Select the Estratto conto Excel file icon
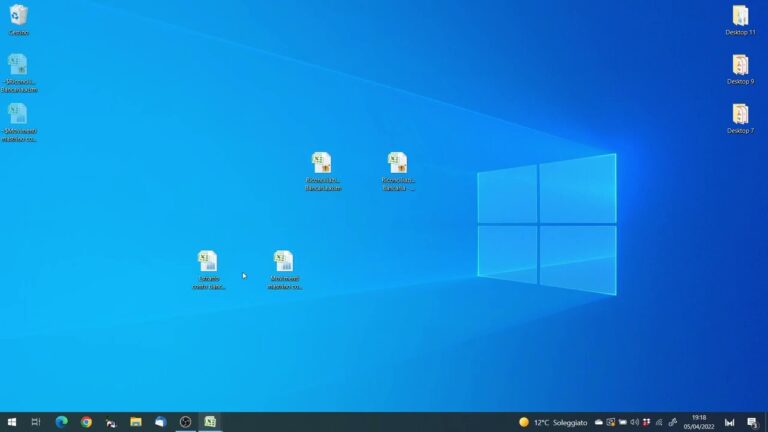This screenshot has width=768, height=432. point(209,269)
